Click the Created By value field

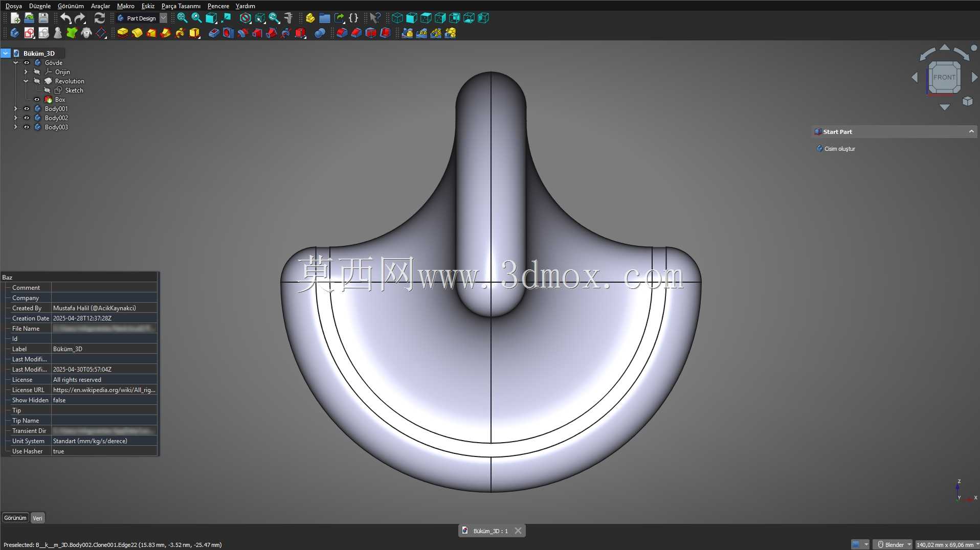pos(104,308)
